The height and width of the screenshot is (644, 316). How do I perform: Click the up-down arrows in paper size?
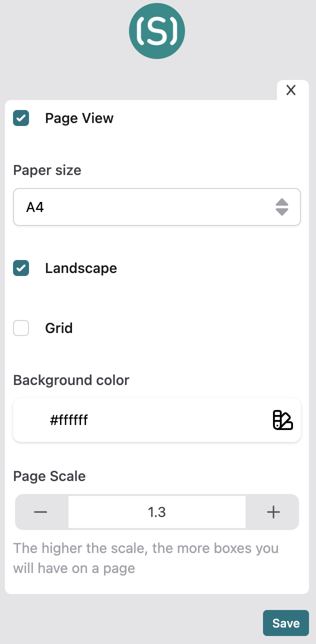tap(282, 207)
